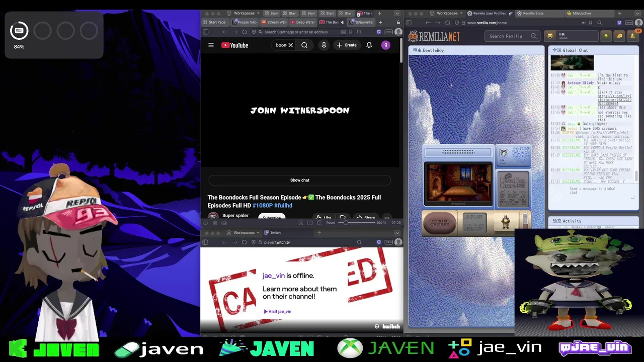Open the cheese icon in the RemiliaNet header
The width and height of the screenshot is (644, 362).
tap(619, 36)
